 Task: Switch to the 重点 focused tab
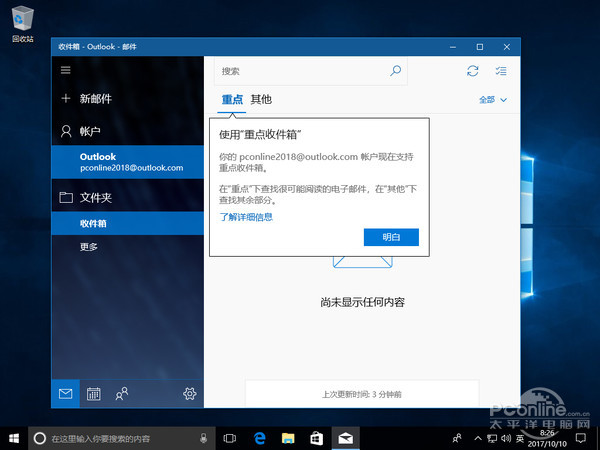click(232, 99)
